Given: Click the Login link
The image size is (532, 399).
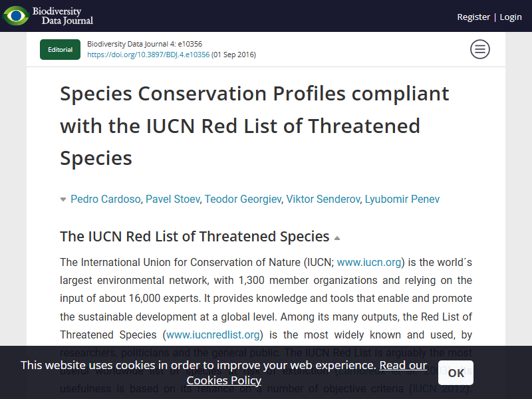Looking at the screenshot, I should (x=511, y=17).
